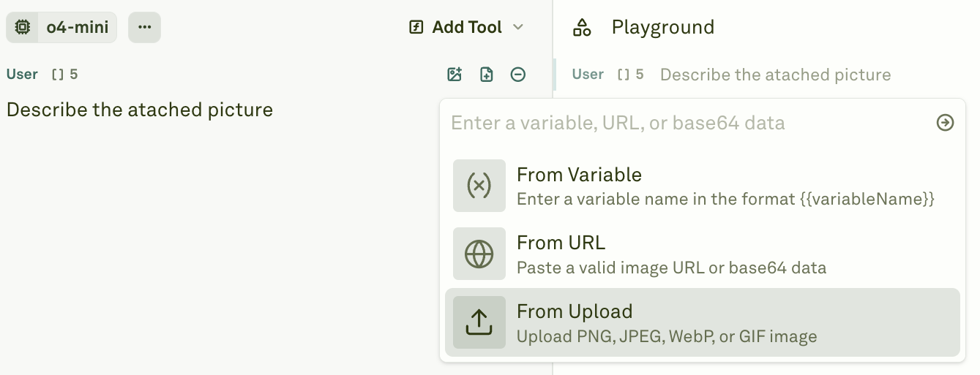Remove the User message with the minus icon
Screen dimensions: 980x375
coord(518,74)
